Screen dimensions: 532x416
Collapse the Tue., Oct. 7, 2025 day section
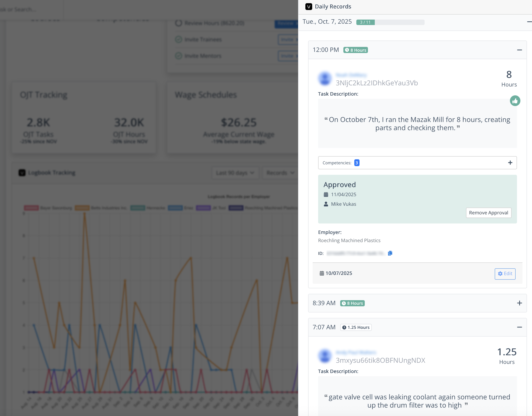click(x=529, y=22)
